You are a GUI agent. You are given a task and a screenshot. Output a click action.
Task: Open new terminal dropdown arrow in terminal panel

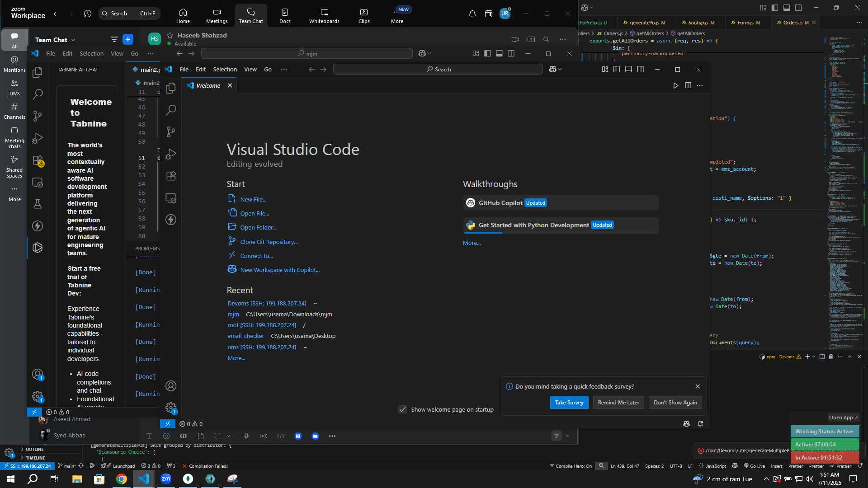click(814, 357)
